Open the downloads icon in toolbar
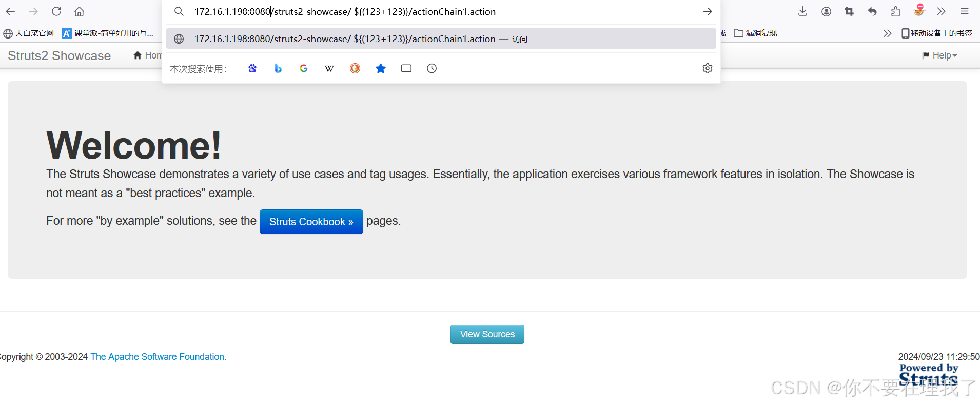This screenshot has width=980, height=404. [803, 11]
